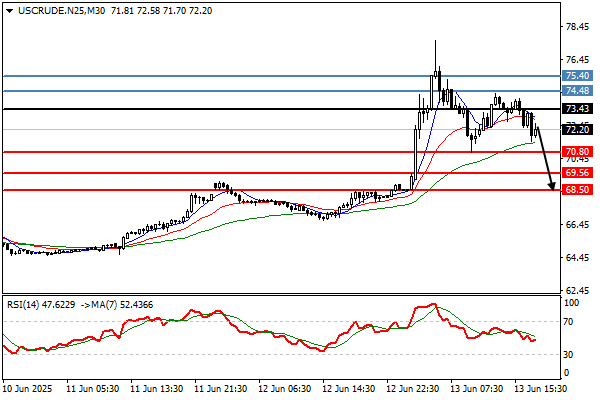Image resolution: width=600 pixels, height=400 pixels.
Task: Select the 75.40 resistance level label
Action: [x=577, y=76]
